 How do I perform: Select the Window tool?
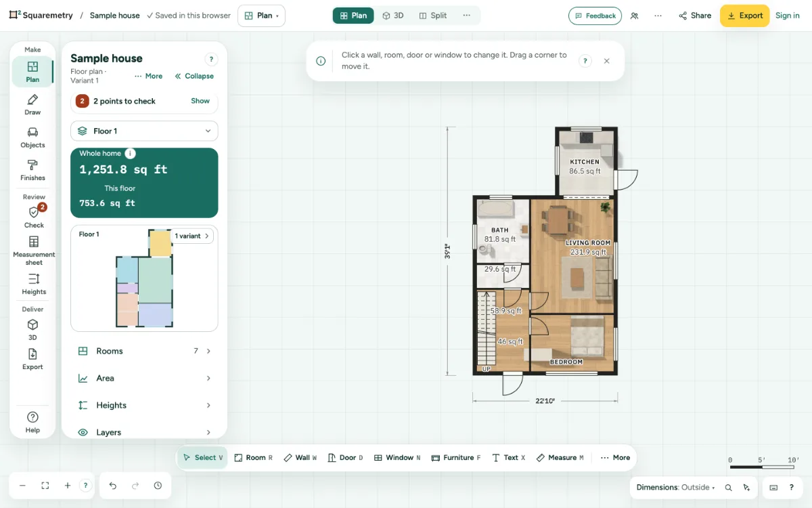397,458
